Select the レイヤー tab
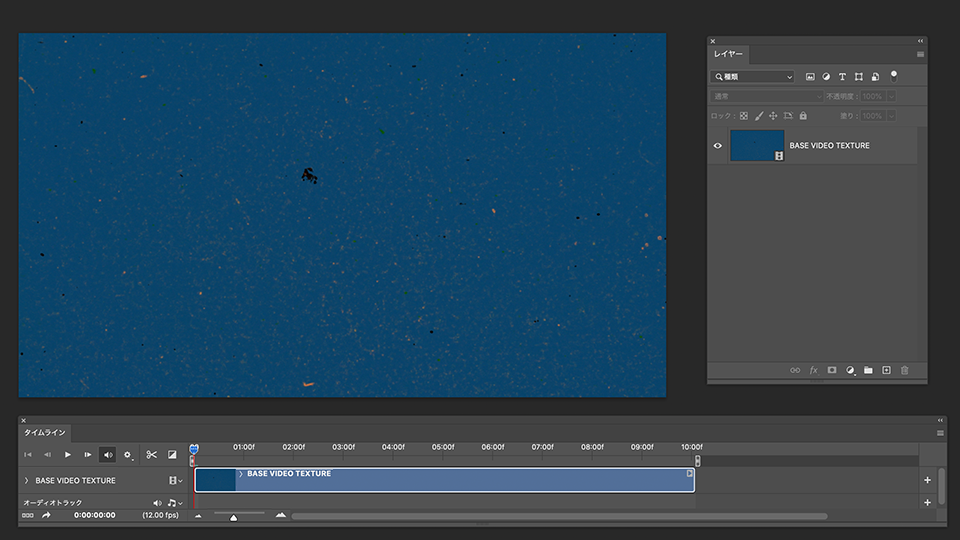The image size is (960, 540). [728, 54]
